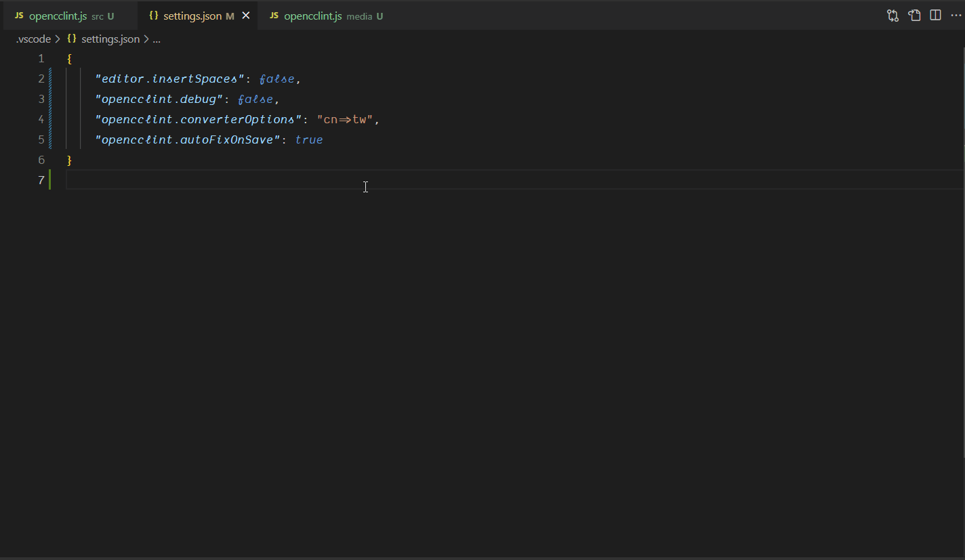Open the settings.json breadcrumb dropdown
Screen dimensions: 965x560
click(x=110, y=39)
